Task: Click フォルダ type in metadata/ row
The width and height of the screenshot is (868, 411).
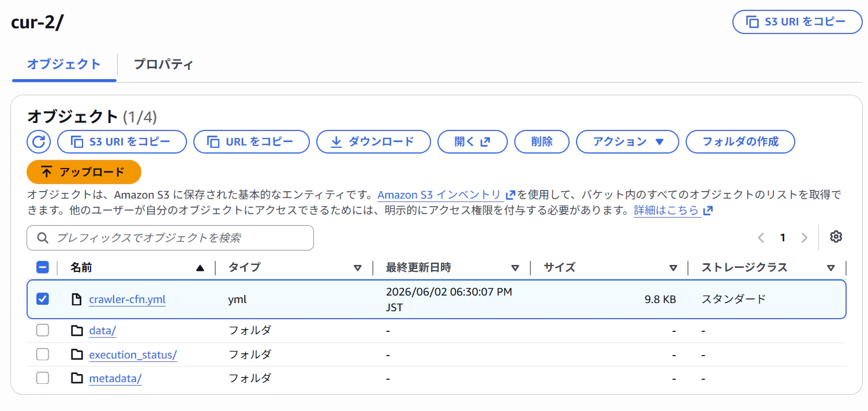Action: 250,378
